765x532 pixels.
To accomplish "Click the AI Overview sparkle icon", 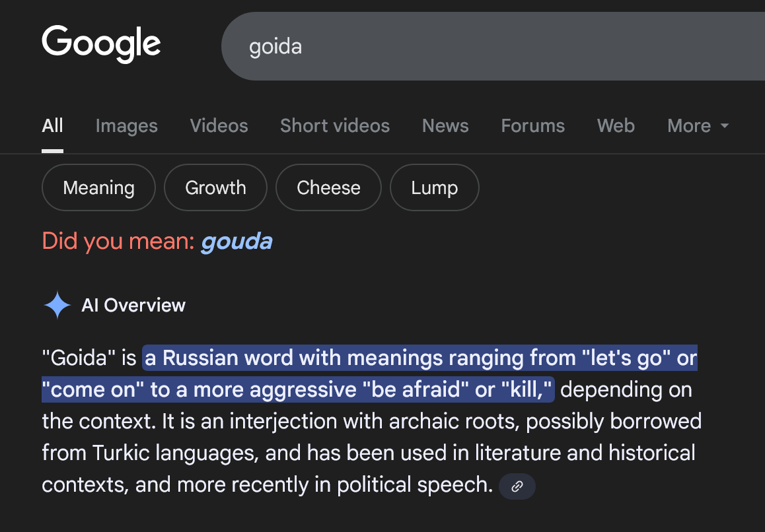I will [57, 305].
